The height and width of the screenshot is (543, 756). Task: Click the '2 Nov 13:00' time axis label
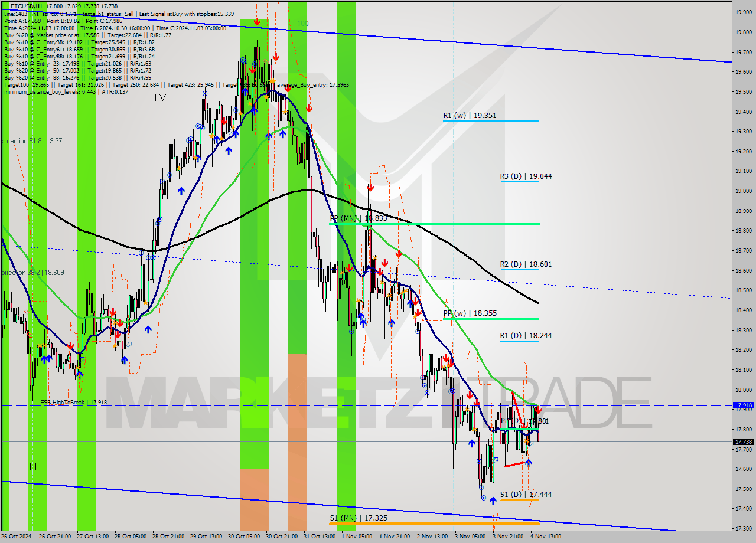tap(432, 537)
